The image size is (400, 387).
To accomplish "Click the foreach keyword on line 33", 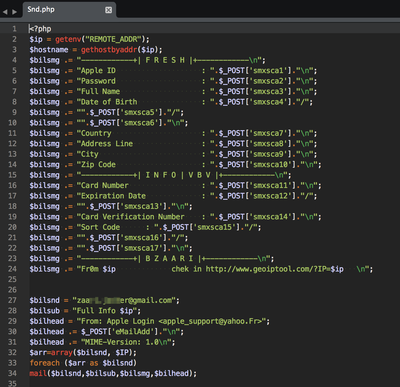I will coord(44,363).
